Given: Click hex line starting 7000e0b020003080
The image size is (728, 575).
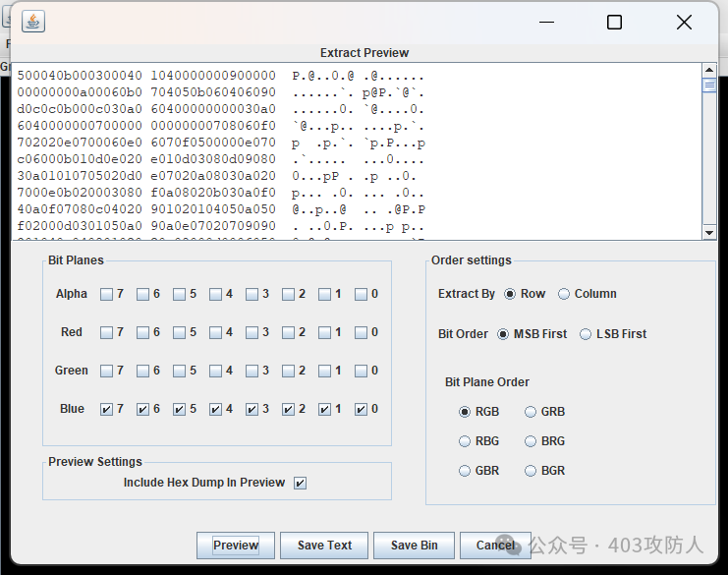Looking at the screenshot, I should click(220, 193).
